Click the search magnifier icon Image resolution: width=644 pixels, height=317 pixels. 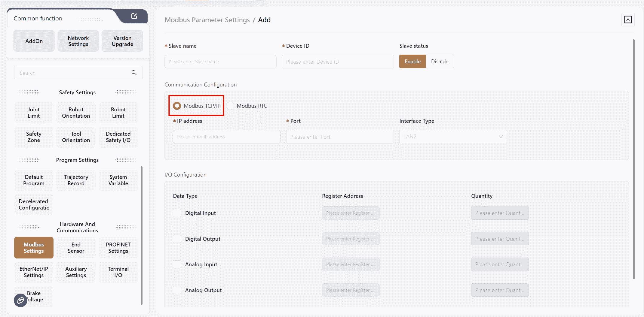click(134, 73)
